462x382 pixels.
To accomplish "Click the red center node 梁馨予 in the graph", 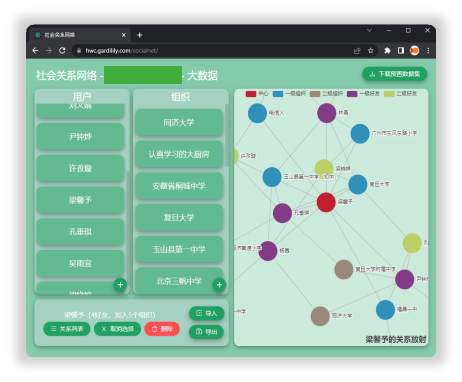I will coord(326,202).
